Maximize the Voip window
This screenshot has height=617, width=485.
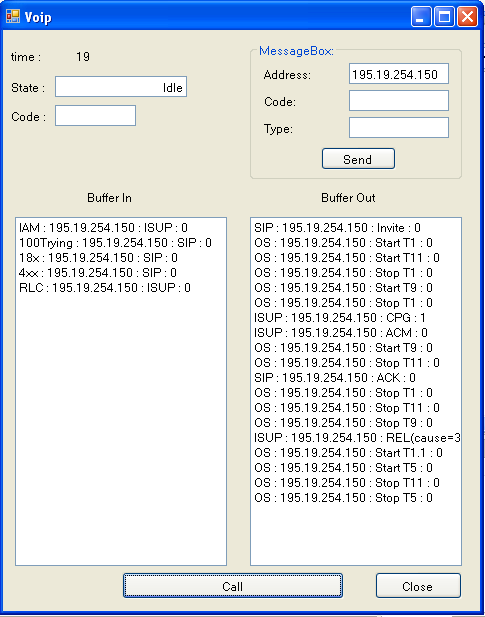click(x=444, y=17)
